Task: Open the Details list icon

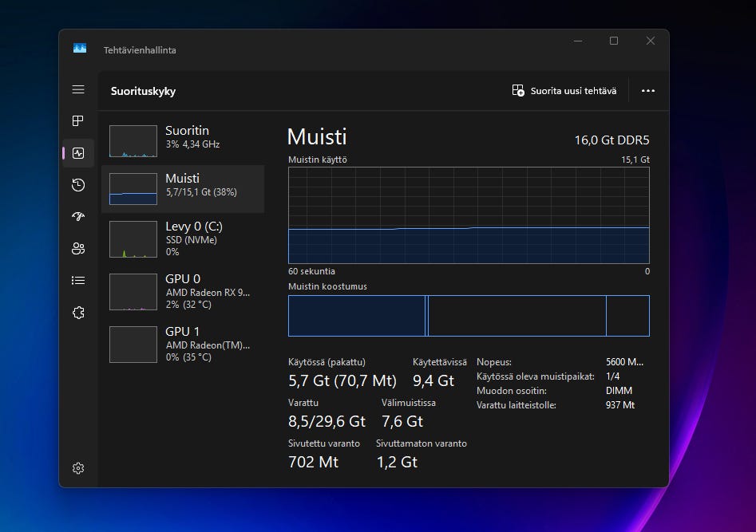Action: coord(78,281)
